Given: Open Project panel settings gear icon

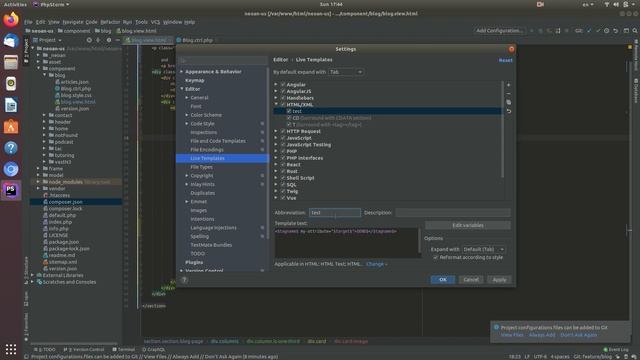Looking at the screenshot, I should pyautogui.click(x=109, y=40).
